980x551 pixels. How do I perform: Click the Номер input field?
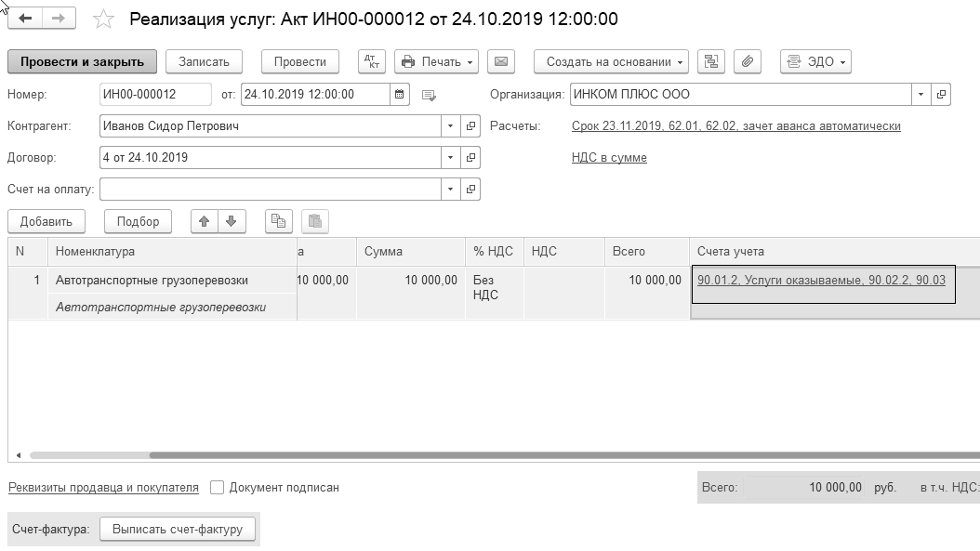click(x=155, y=95)
